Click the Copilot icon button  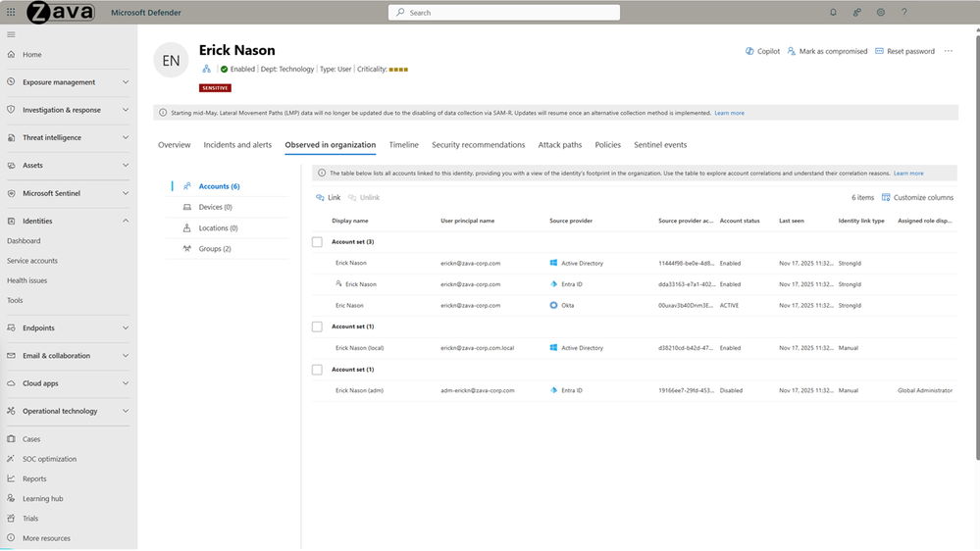(x=762, y=51)
